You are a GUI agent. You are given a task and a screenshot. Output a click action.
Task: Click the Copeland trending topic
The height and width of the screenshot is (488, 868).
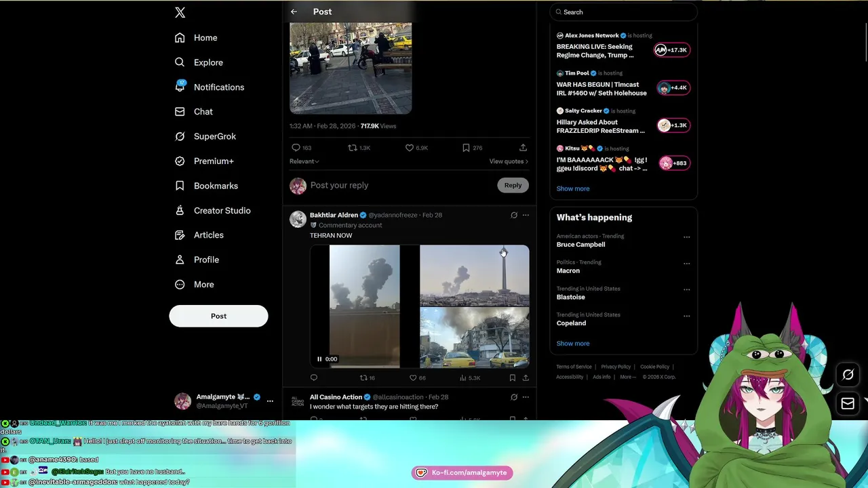572,323
